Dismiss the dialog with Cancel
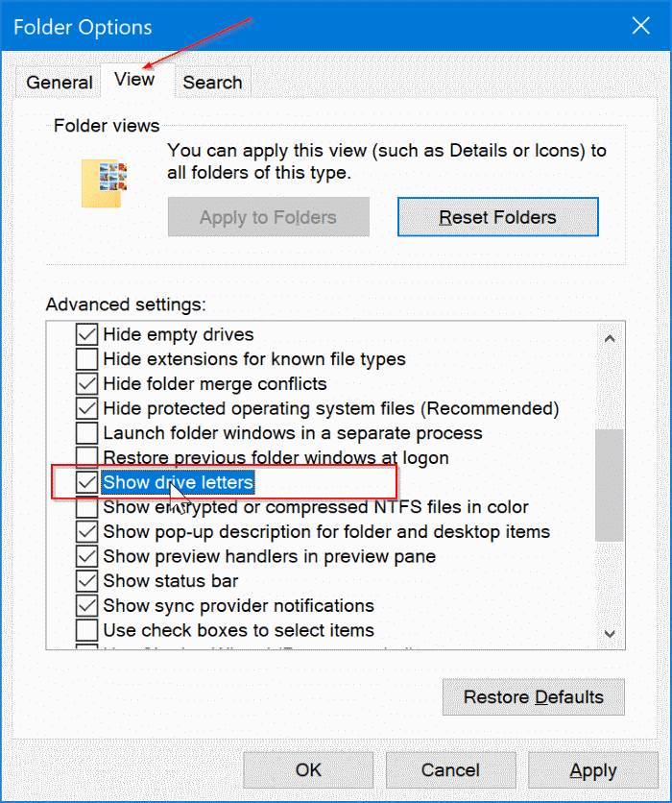Viewport: 672px width, 803px height. click(x=450, y=769)
